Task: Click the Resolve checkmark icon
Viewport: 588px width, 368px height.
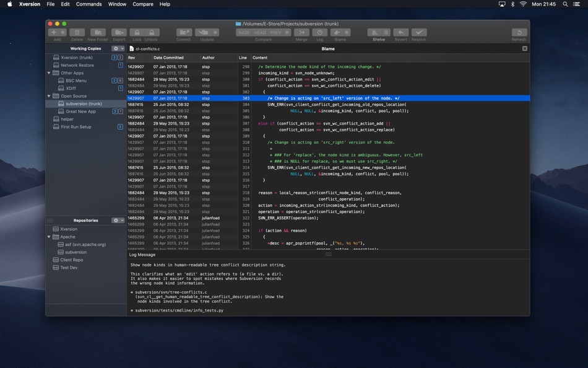Action: [x=419, y=32]
